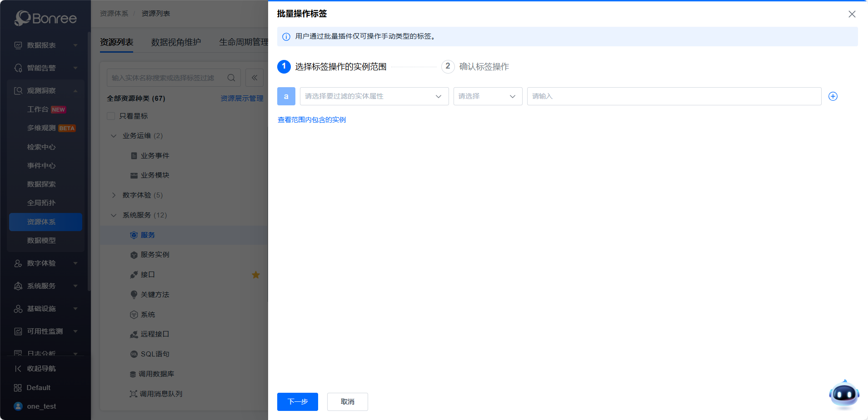
Task: Toggle the 只看星标 checkbox
Action: [111, 116]
